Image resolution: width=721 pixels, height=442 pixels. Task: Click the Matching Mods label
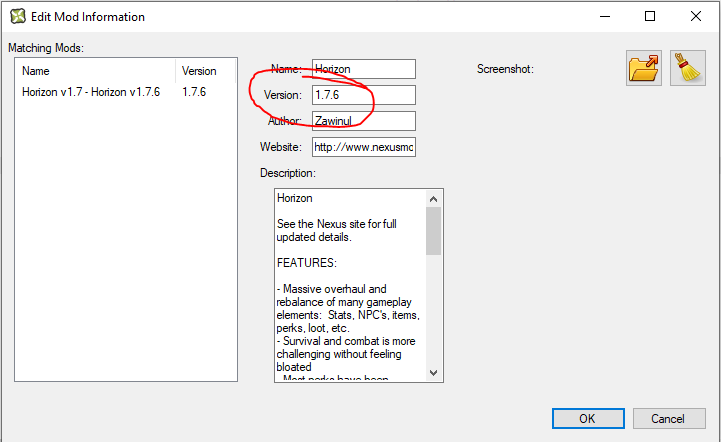coord(46,48)
